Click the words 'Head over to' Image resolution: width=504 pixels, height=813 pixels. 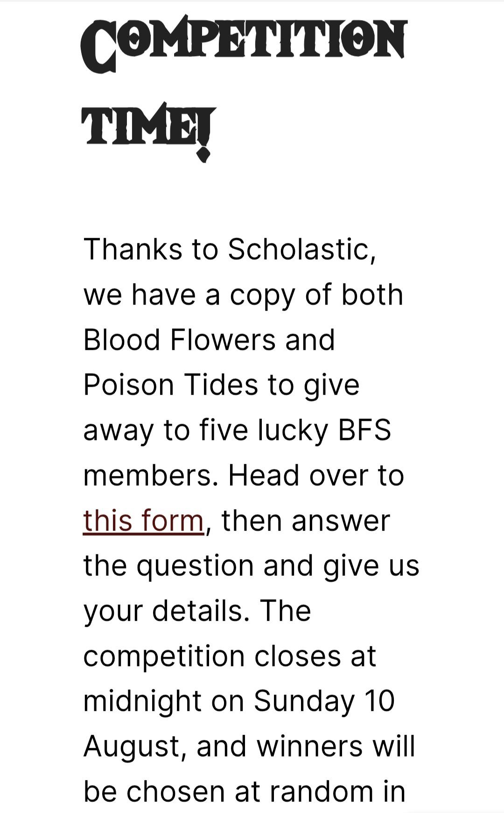coord(316,475)
